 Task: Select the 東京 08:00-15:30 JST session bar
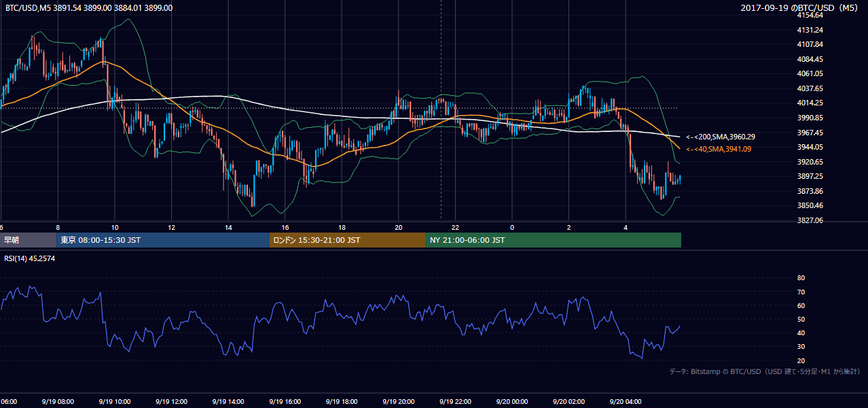coord(163,240)
